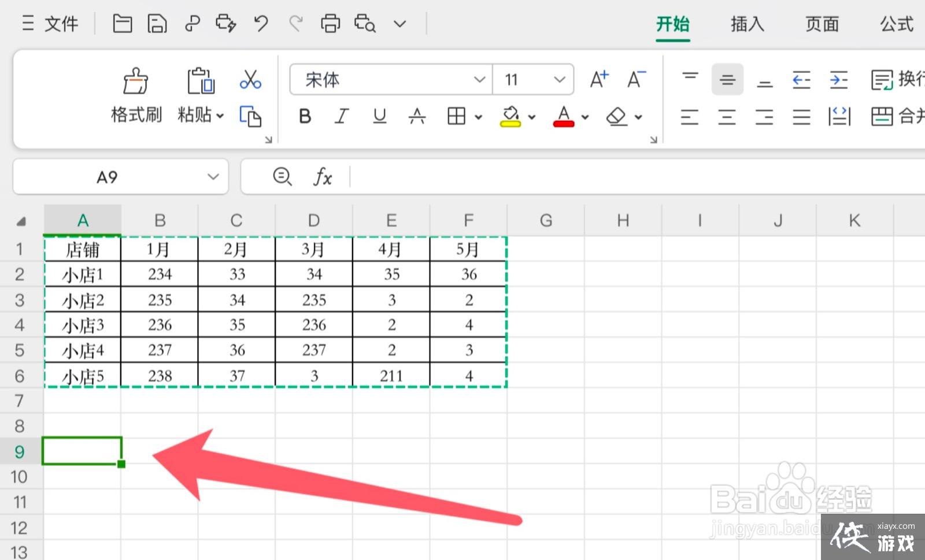Click the borders grid icon

coord(456,117)
